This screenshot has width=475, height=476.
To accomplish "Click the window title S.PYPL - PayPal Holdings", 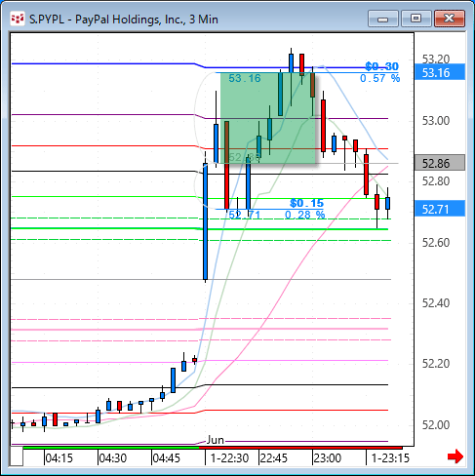I will 124,20.
